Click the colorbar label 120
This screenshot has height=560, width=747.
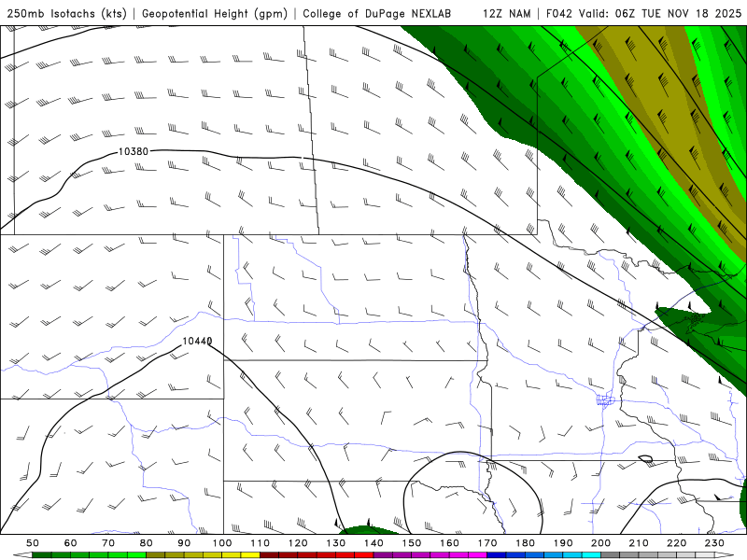pyautogui.click(x=298, y=543)
